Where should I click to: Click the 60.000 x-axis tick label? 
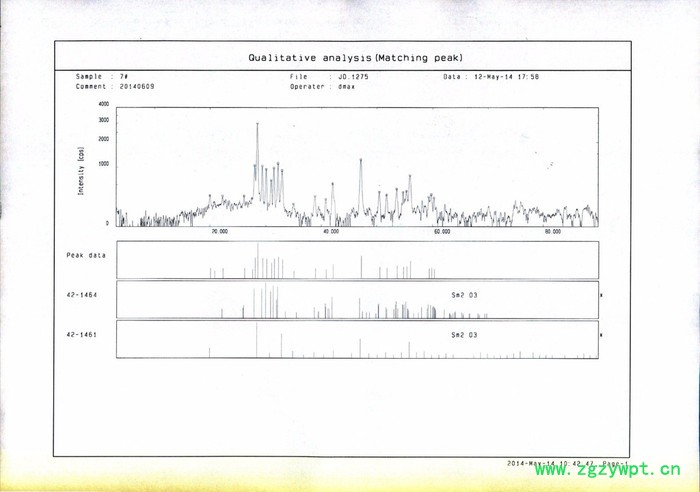[442, 231]
